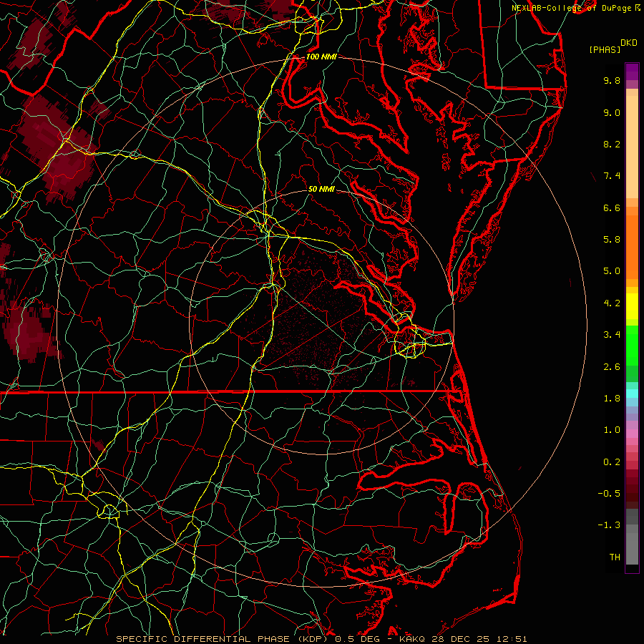Pick the gray band beside the TH label
The height and width of the screenshot is (644, 644).
(x=632, y=549)
